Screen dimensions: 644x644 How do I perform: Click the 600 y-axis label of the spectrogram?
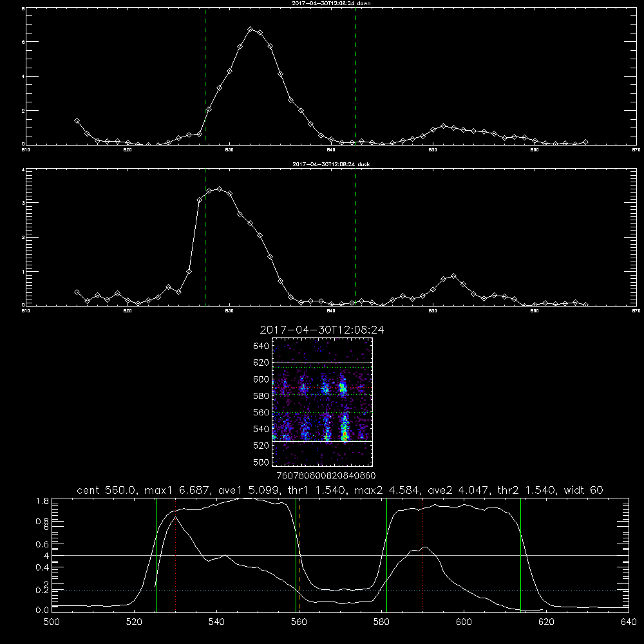(x=261, y=379)
